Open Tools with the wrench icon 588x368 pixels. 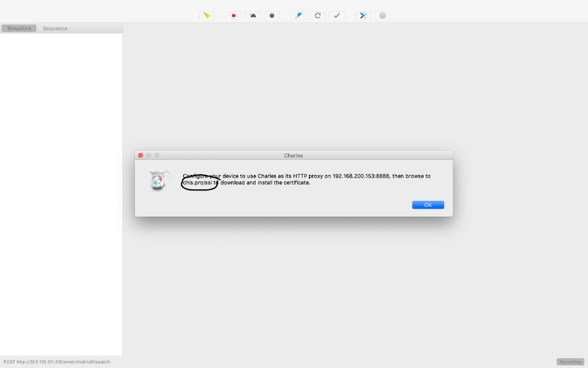point(363,16)
